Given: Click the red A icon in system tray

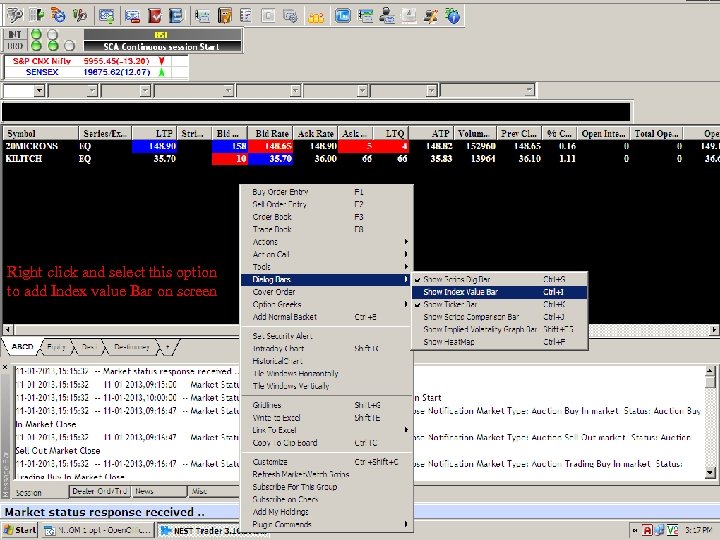Looking at the screenshot, I should [647, 530].
